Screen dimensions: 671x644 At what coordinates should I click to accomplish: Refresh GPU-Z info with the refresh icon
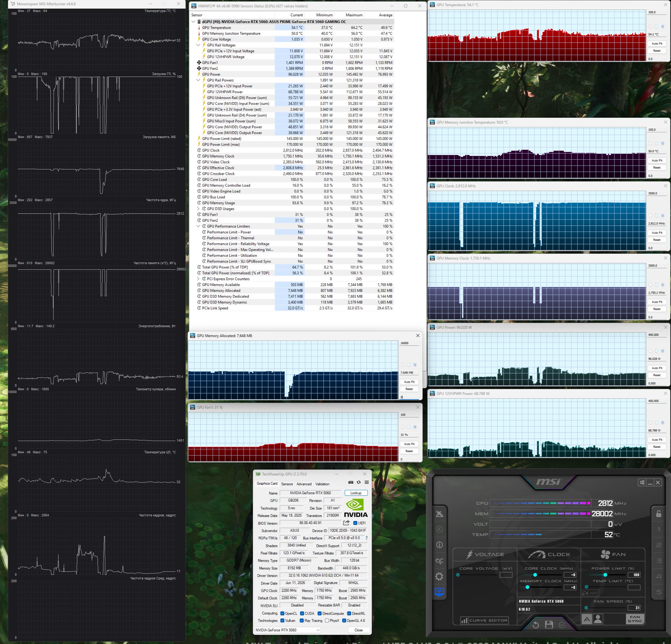[x=358, y=483]
